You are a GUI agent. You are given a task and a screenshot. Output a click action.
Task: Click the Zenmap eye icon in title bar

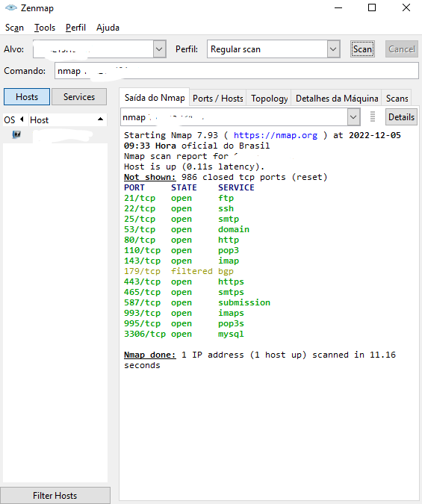[11, 7]
